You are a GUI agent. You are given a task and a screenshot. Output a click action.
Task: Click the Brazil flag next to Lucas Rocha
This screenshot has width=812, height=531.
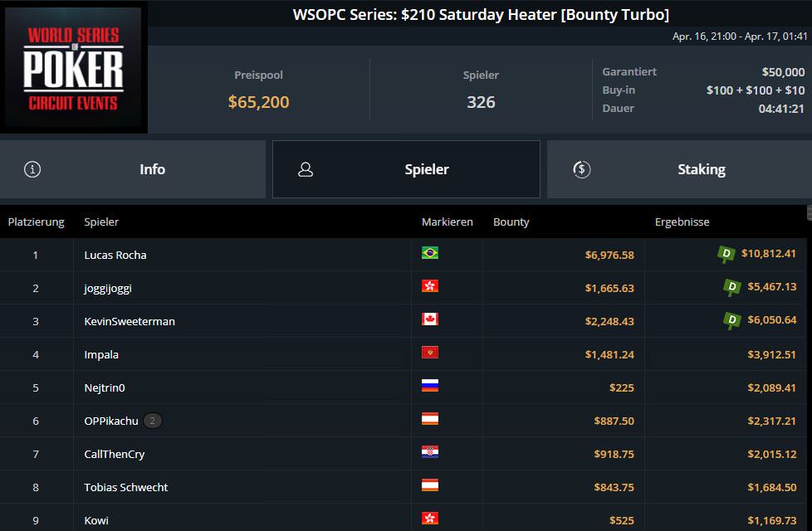pos(430,253)
